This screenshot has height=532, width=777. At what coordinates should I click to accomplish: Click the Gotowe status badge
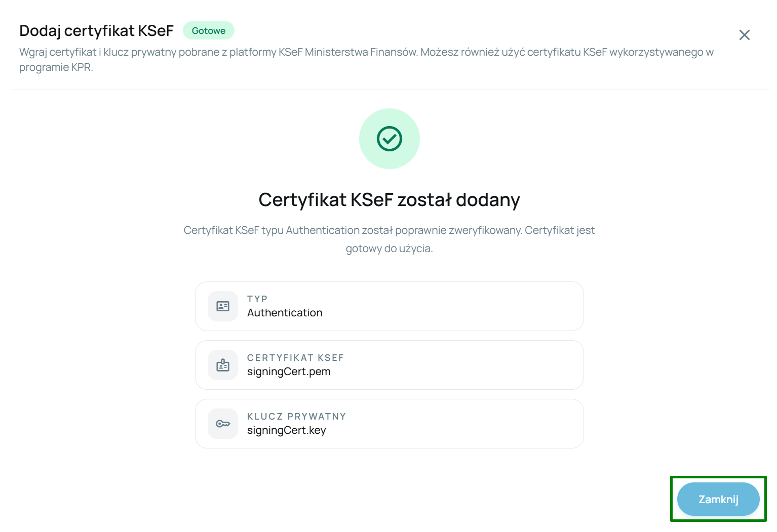click(209, 30)
